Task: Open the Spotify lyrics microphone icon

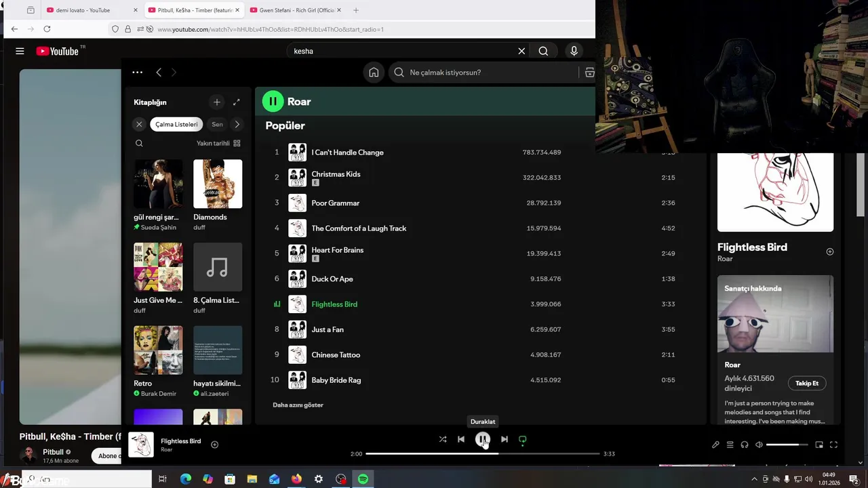Action: [x=715, y=445]
